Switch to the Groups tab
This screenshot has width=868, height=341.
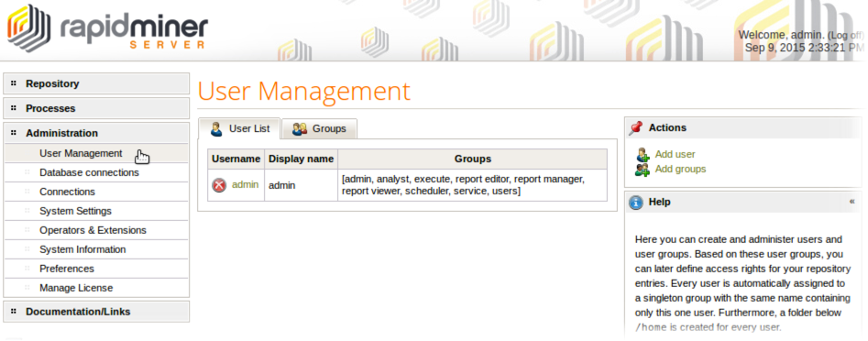pyautogui.click(x=319, y=129)
